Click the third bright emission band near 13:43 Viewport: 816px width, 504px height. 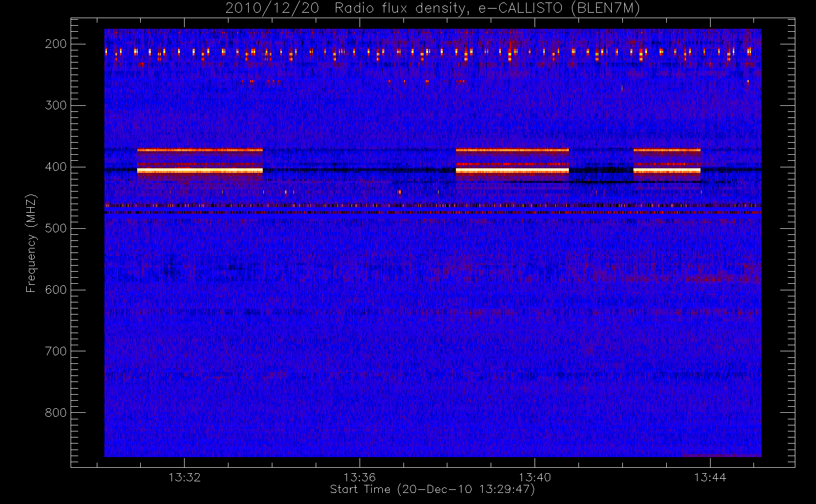coord(667,171)
